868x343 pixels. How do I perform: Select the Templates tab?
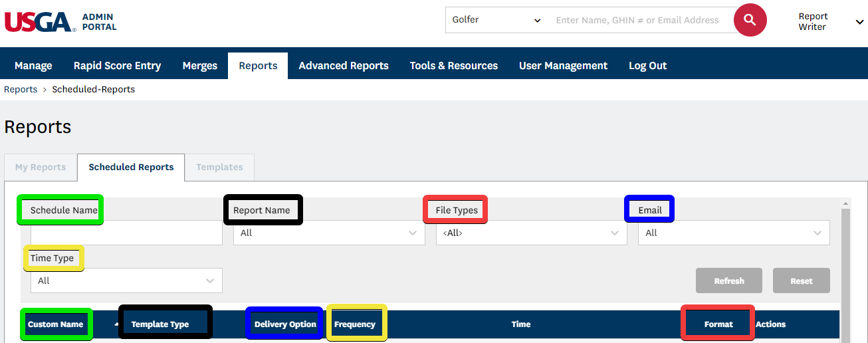point(219,167)
